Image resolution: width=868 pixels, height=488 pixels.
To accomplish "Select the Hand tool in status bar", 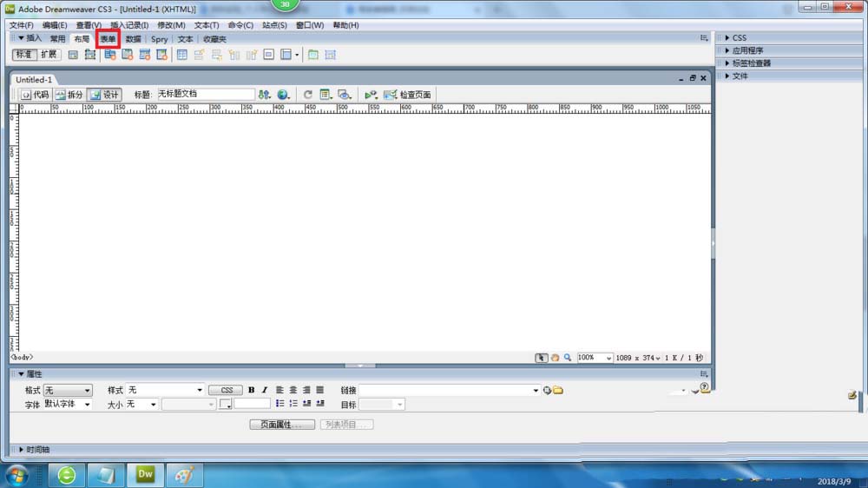I will [x=555, y=358].
